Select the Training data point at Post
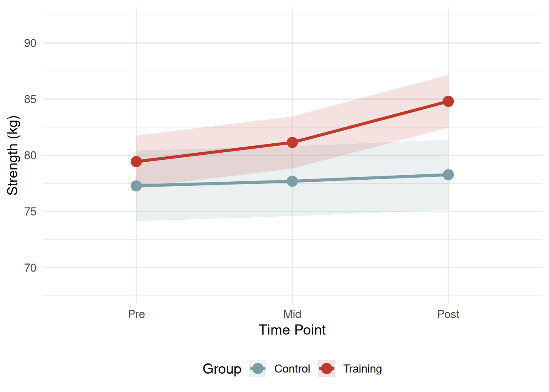 448,101
